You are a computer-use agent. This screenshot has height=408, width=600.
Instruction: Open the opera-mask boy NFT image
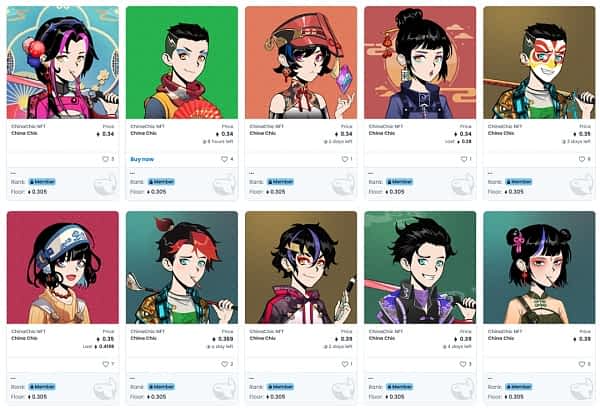tap(539, 62)
